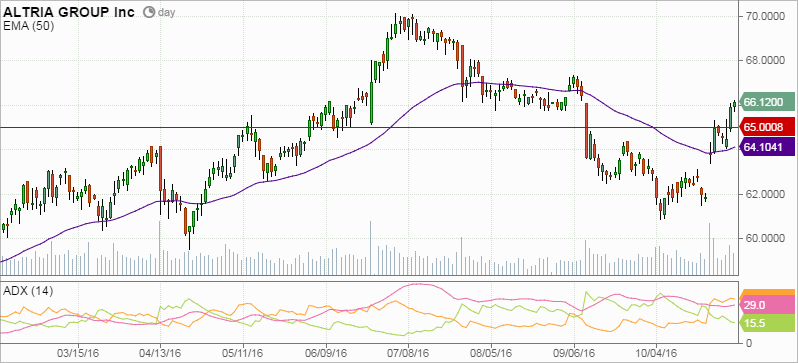798x363 pixels.
Task: Click the pink 29.0 ADX tag
Action: pos(767,305)
